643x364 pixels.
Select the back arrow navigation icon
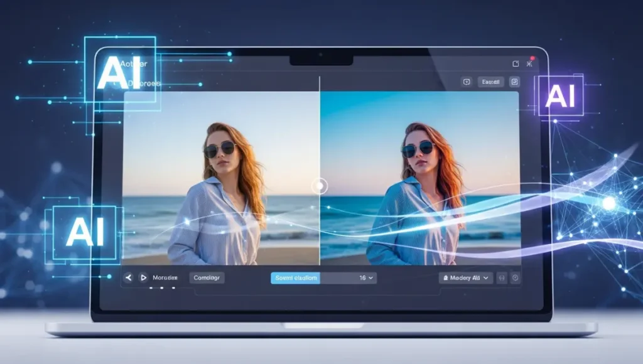coord(129,277)
